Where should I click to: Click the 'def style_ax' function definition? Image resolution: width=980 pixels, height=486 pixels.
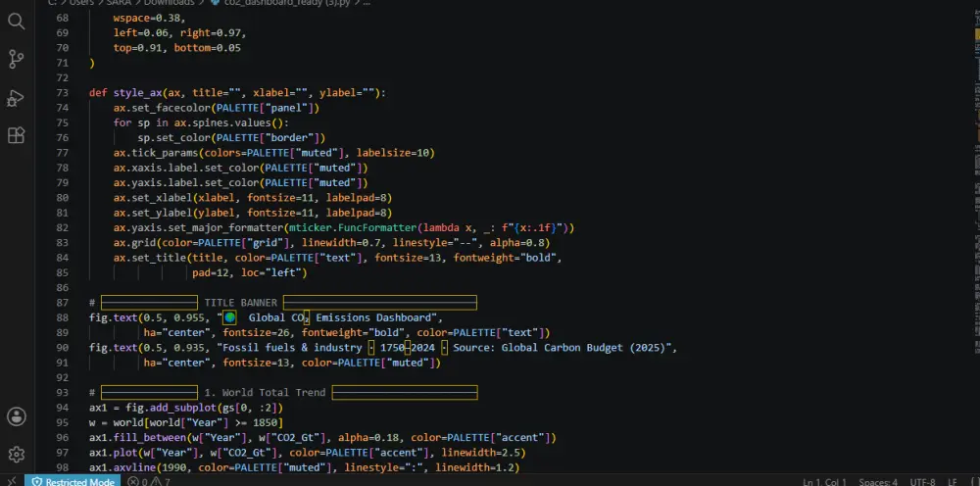coord(237,92)
